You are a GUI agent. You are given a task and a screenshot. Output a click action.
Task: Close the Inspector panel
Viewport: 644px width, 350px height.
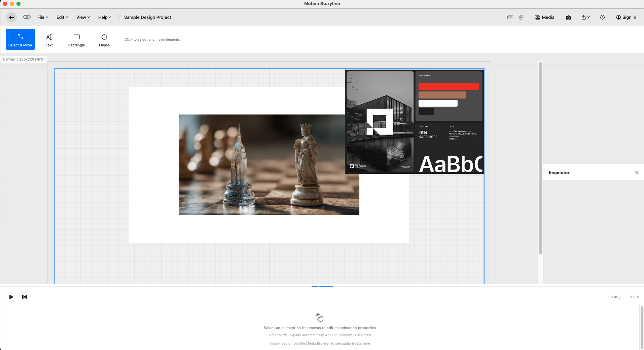(637, 172)
